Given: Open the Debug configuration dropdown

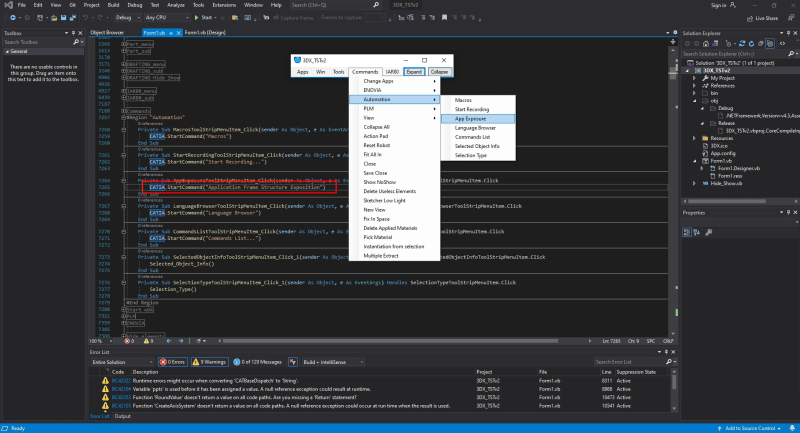Looking at the screenshot, I should coord(128,18).
